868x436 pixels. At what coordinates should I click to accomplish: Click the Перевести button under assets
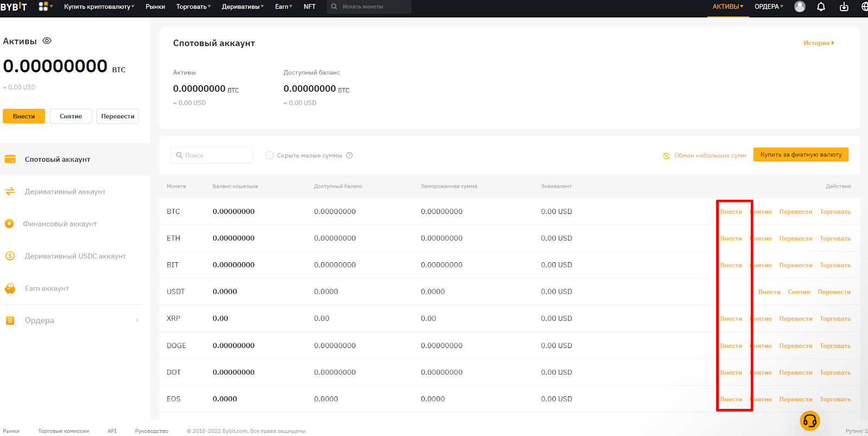point(118,116)
